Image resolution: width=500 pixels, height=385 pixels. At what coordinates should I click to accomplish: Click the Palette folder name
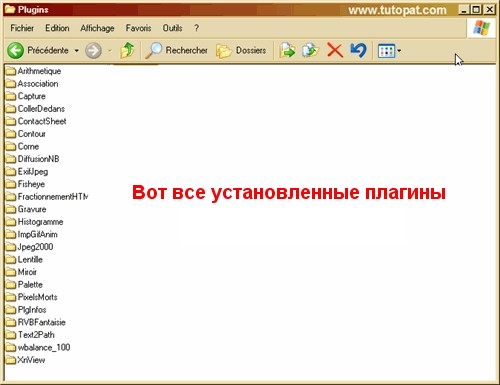[x=30, y=285]
